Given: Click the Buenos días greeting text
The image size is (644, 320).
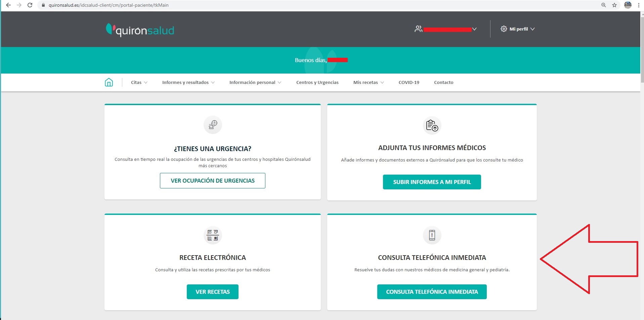Looking at the screenshot, I should tap(311, 60).
